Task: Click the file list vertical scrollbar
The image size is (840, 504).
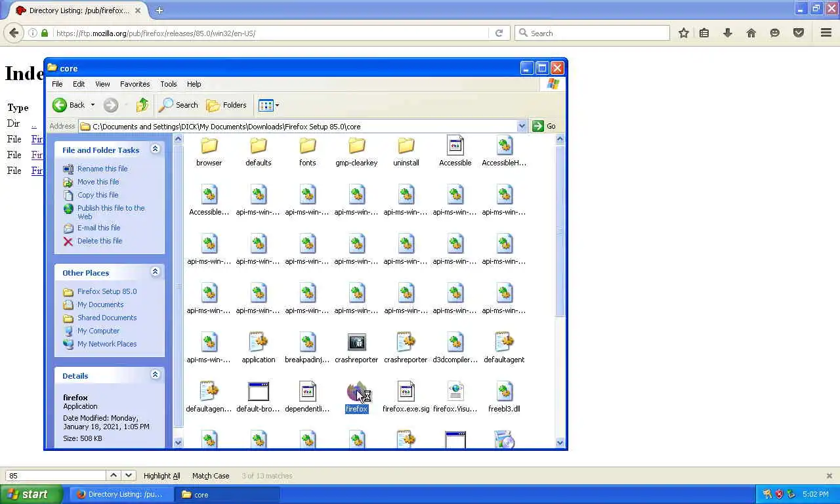Action: click(x=560, y=230)
